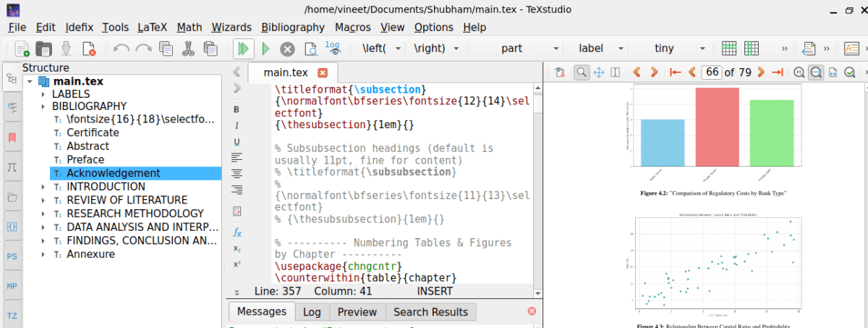Screen dimensions: 868x328
Task: Cut the selection using the scissors icon
Action: pos(188,49)
